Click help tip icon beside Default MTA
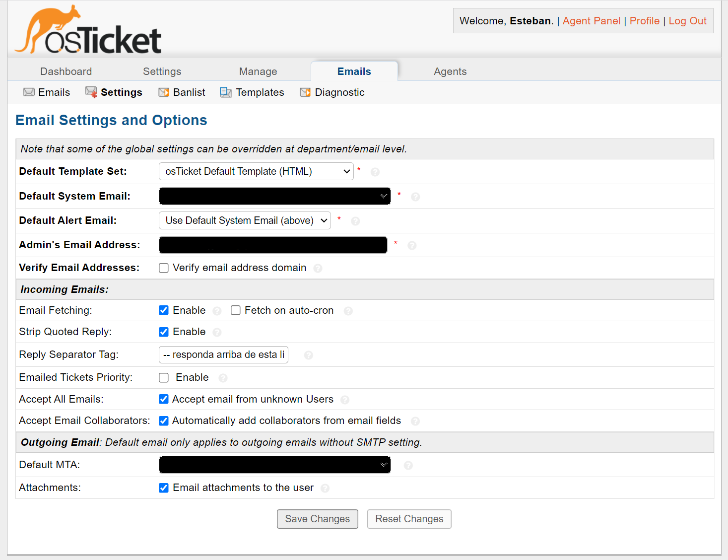The image size is (728, 560). point(408,465)
